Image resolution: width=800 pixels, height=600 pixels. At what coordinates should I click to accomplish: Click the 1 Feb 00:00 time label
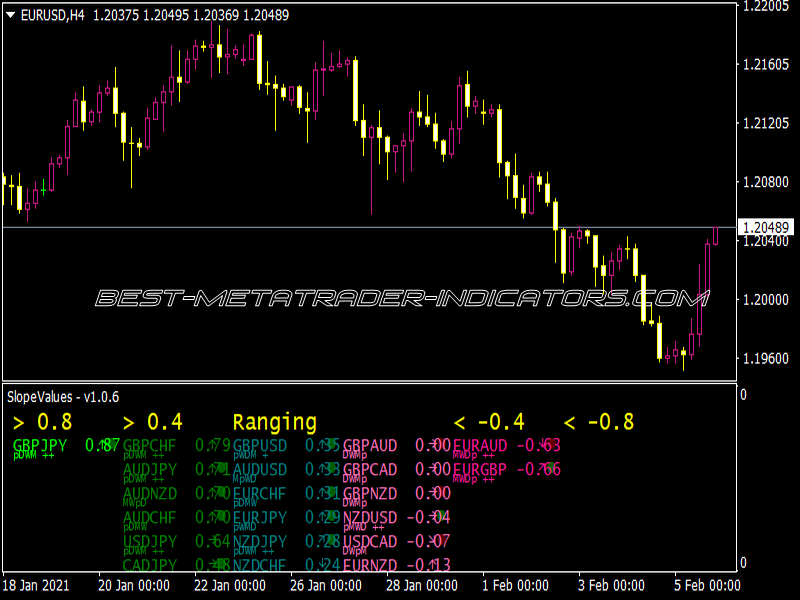pyautogui.click(x=515, y=585)
